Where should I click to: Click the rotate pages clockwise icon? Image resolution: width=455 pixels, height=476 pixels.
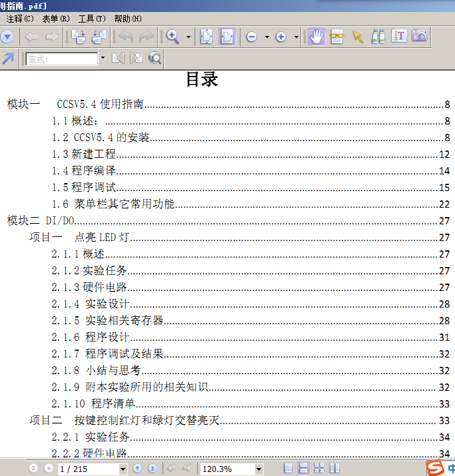point(79,37)
